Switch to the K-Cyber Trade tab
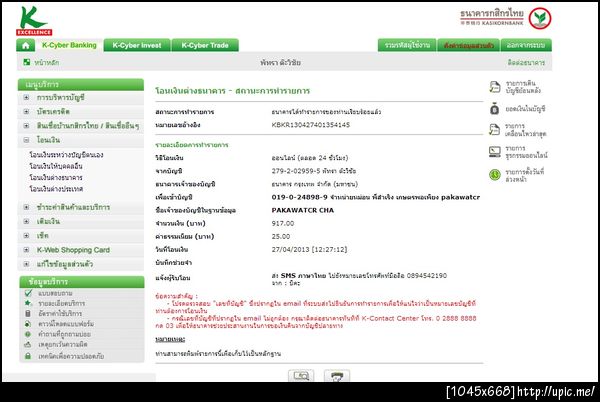This screenshot has height=402, width=600. pos(205,45)
